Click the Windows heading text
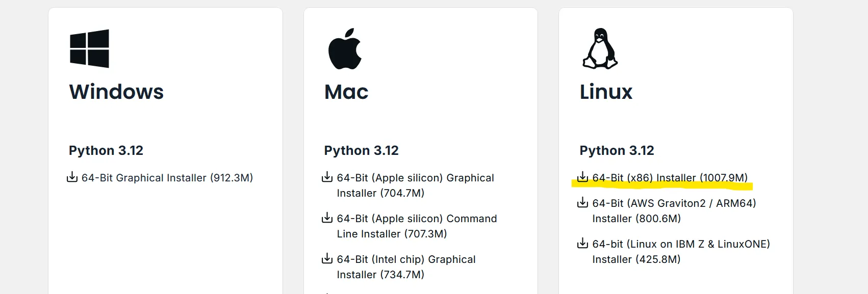 tap(116, 92)
